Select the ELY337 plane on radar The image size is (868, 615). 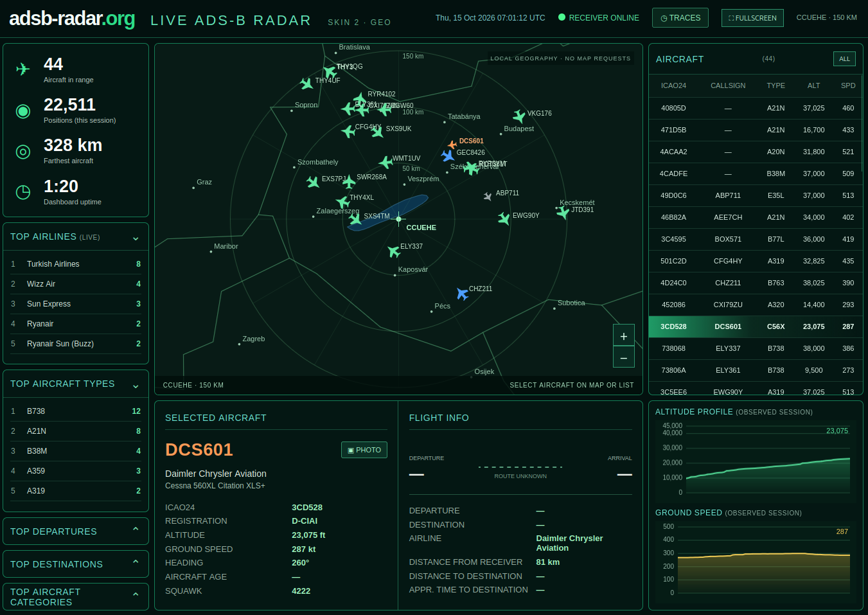tap(394, 251)
